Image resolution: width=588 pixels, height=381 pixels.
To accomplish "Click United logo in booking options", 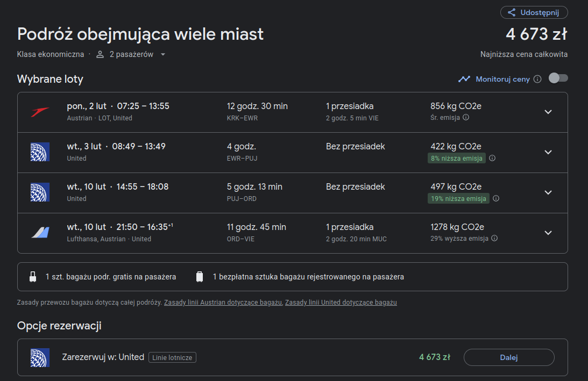I will point(40,357).
